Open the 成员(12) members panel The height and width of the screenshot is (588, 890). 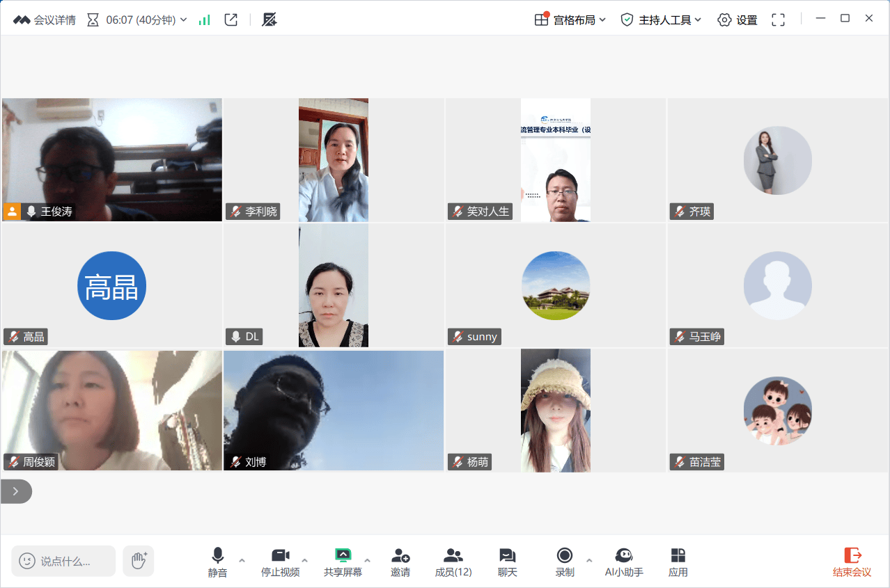point(453,562)
